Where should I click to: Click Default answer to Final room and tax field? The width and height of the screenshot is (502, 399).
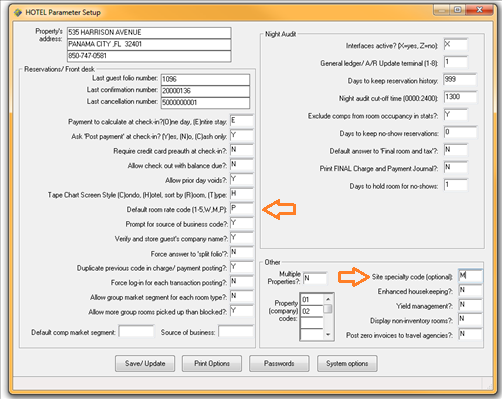[x=456, y=150]
